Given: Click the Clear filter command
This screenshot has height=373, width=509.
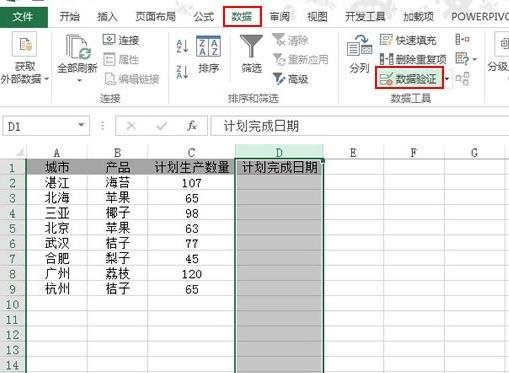Looking at the screenshot, I should click(x=290, y=40).
